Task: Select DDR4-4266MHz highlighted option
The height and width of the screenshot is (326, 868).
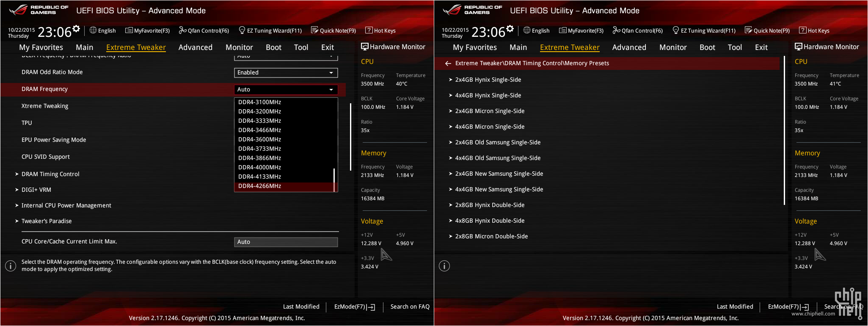Action: [x=284, y=186]
